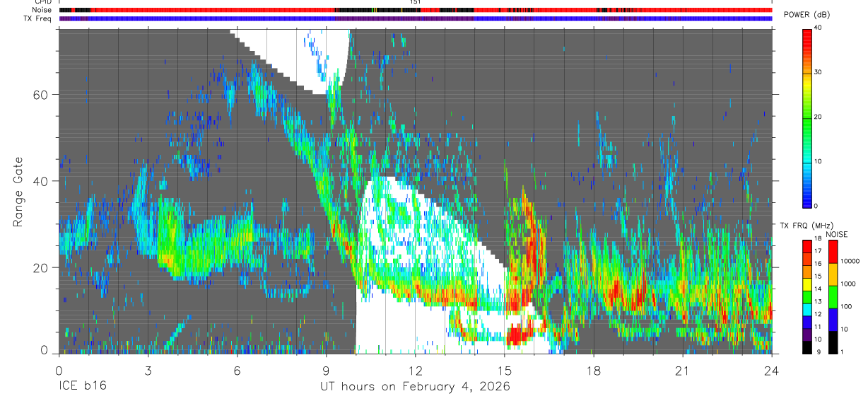
Task: Click the 24 tick on UT hours axis
Action: pyautogui.click(x=772, y=371)
